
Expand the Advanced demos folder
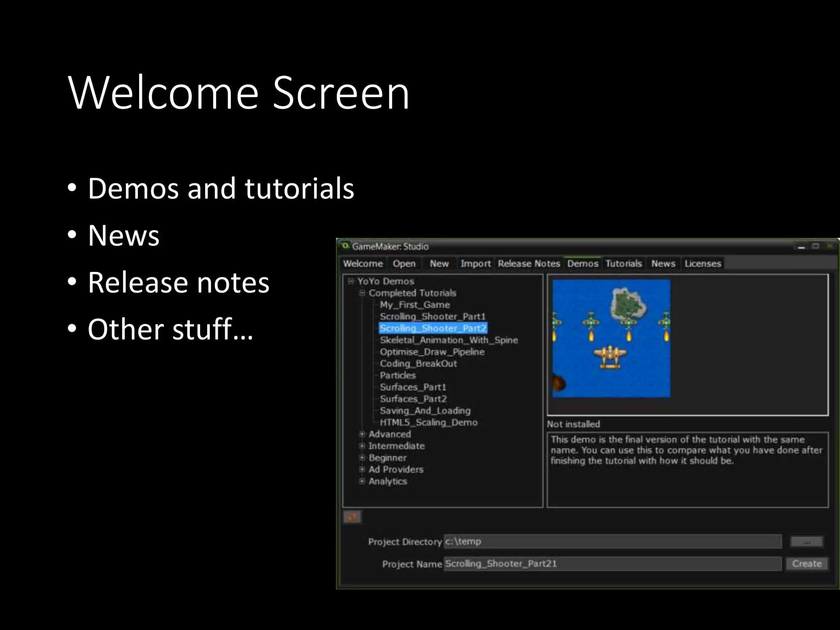(362, 434)
